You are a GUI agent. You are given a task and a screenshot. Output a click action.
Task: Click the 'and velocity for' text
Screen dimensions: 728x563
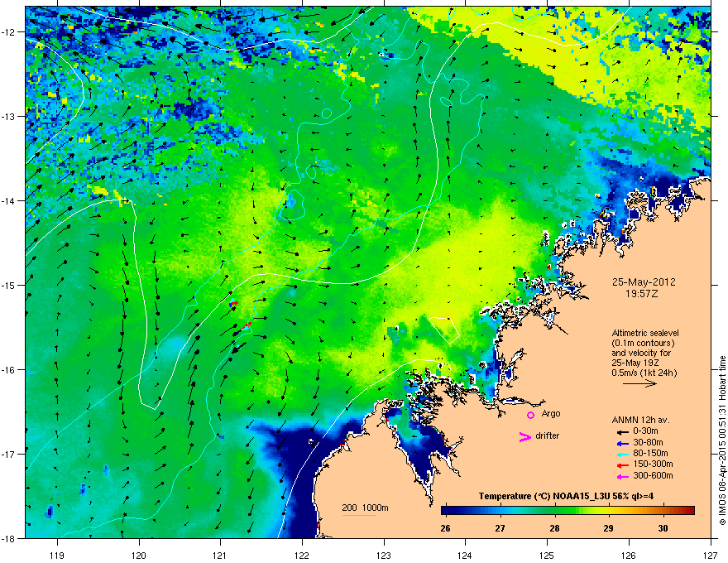point(640,353)
